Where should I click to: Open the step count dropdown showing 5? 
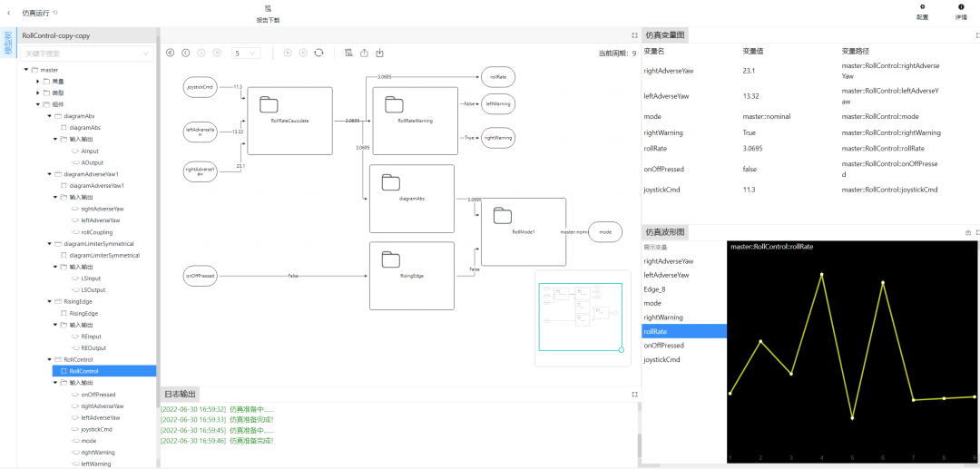pos(246,54)
